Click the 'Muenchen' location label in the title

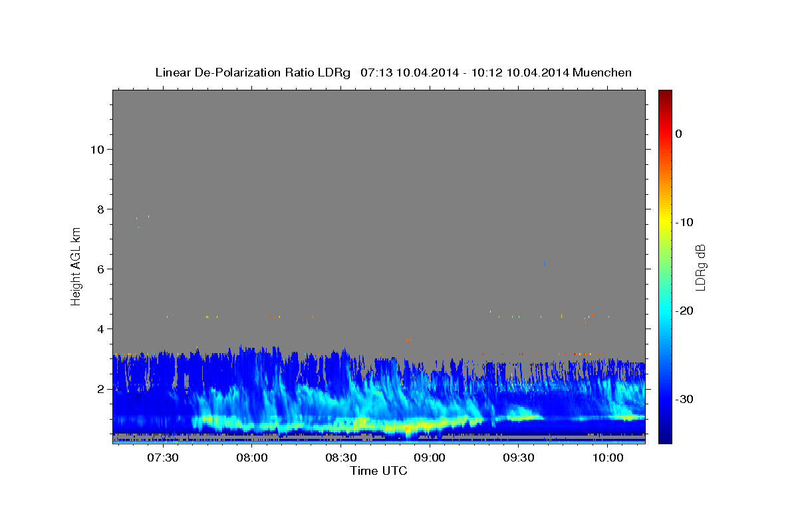(x=602, y=72)
